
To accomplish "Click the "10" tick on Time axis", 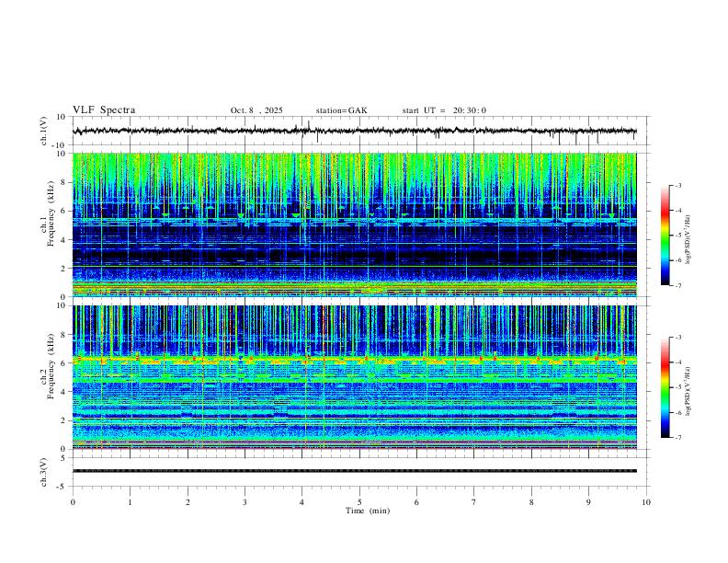I will point(646,502).
